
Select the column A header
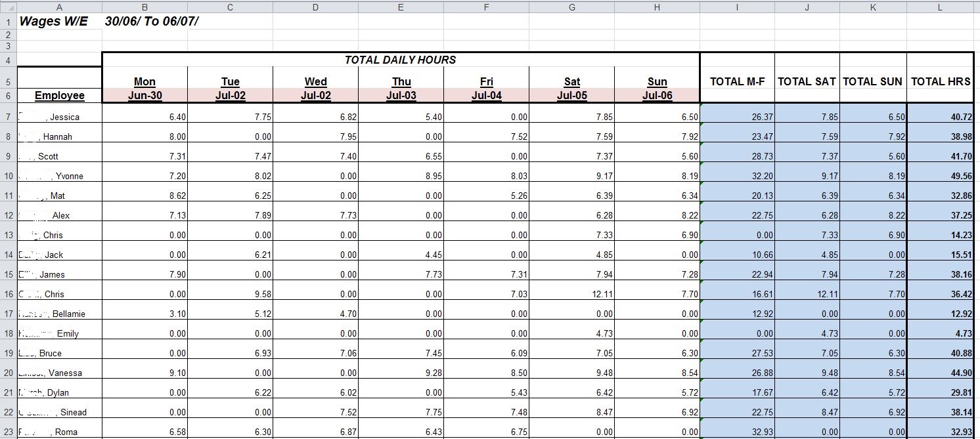(x=59, y=7)
